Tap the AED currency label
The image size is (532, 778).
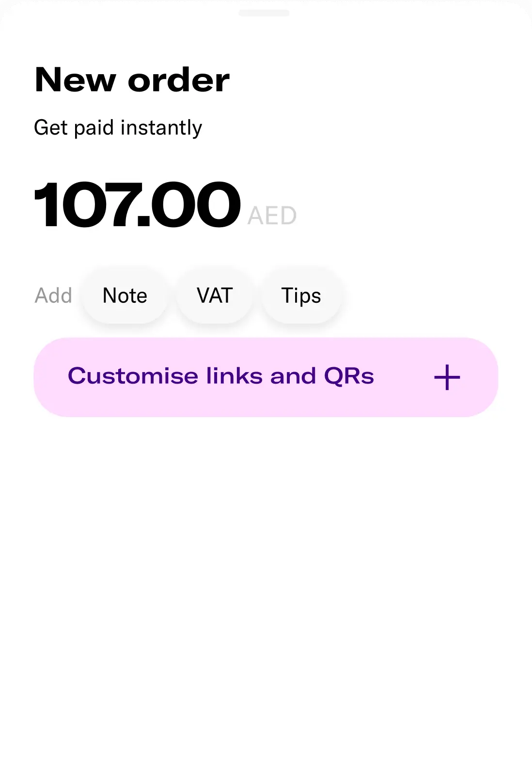[272, 216]
